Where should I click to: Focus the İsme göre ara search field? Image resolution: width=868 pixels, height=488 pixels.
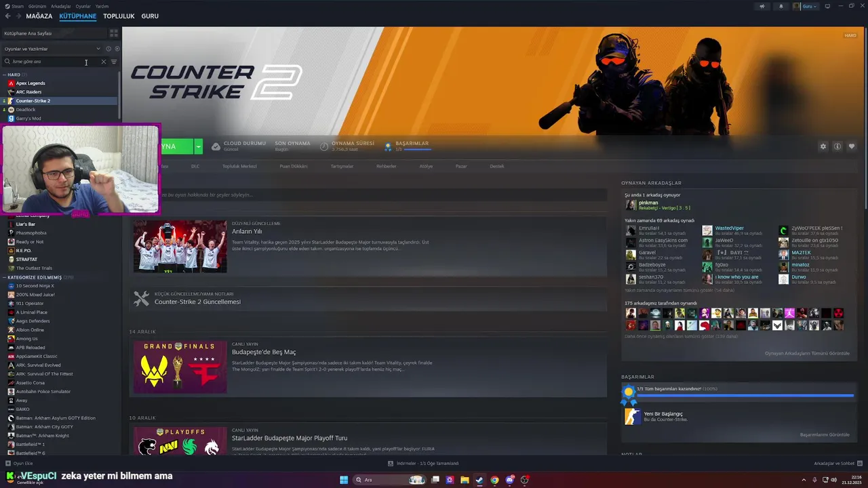pyautogui.click(x=52, y=62)
